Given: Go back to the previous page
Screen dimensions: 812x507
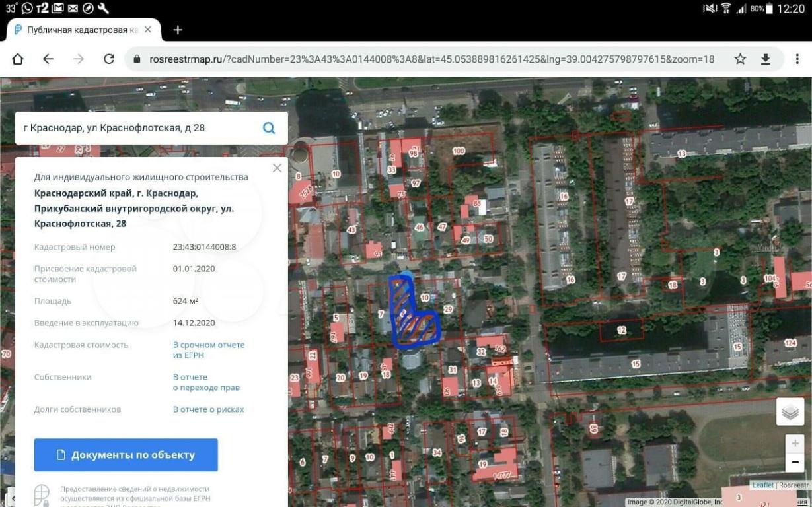Looking at the screenshot, I should (x=48, y=59).
